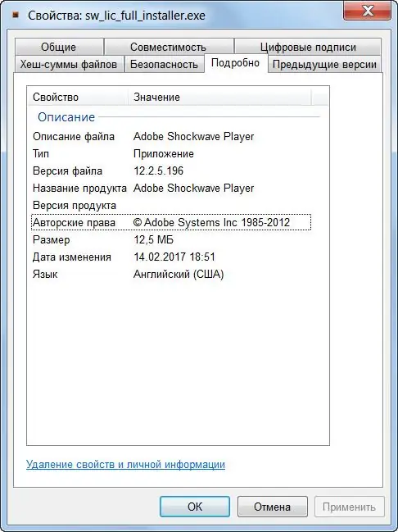Click the file icon in title bar
The width and height of the screenshot is (398, 532).
(15, 16)
